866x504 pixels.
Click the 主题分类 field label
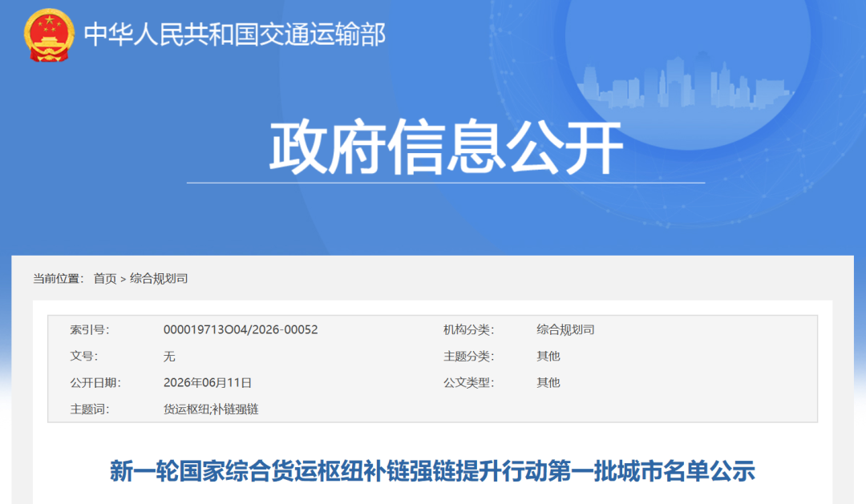click(x=468, y=356)
